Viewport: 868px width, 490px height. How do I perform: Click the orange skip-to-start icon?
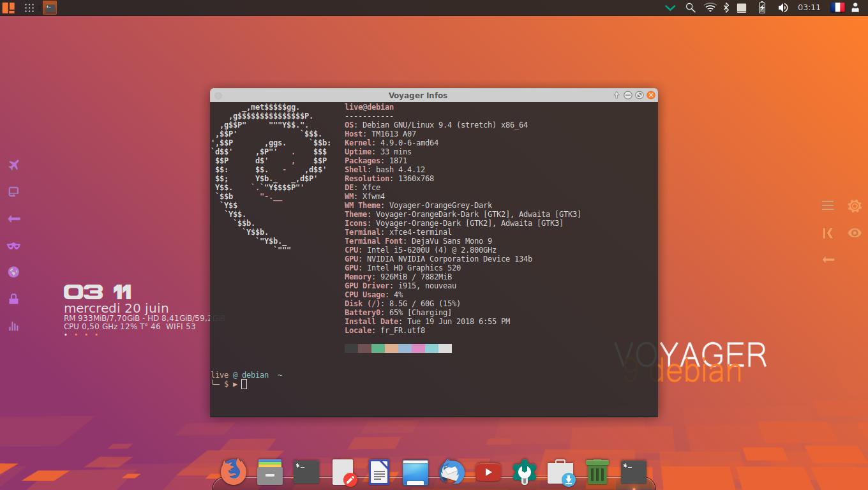click(x=828, y=233)
